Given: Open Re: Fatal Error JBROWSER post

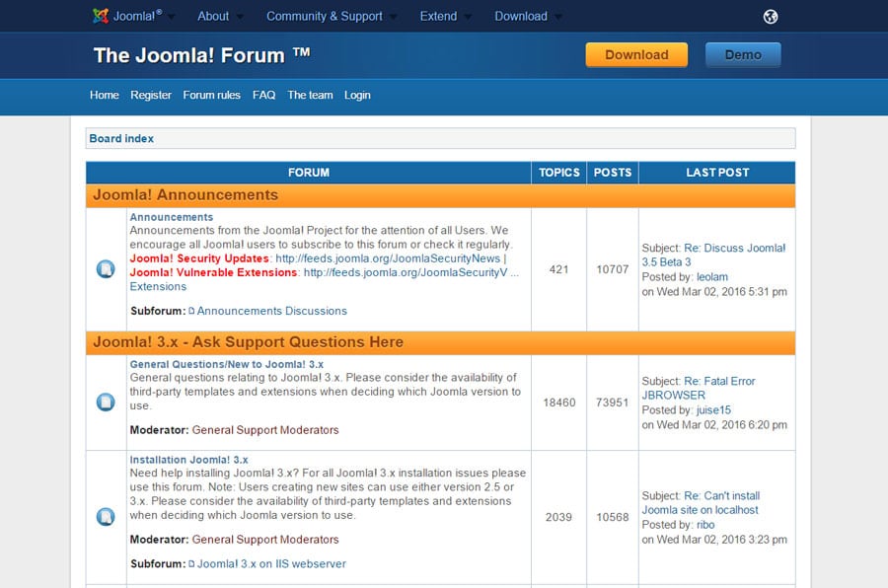Looking at the screenshot, I should pyautogui.click(x=699, y=388).
